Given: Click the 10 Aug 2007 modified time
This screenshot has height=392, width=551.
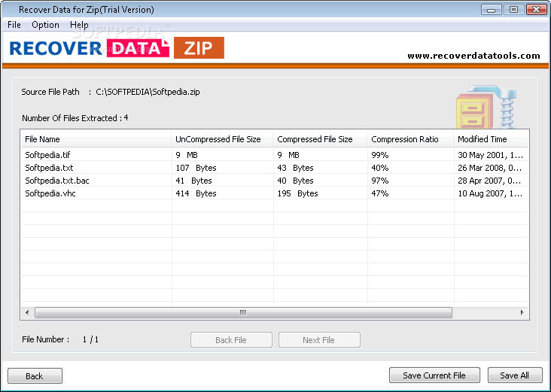Looking at the screenshot, I should (490, 193).
